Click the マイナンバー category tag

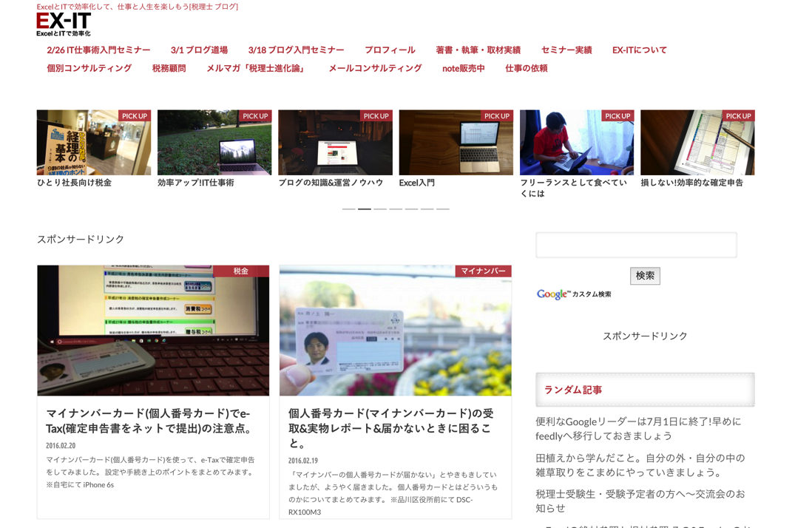(x=483, y=271)
